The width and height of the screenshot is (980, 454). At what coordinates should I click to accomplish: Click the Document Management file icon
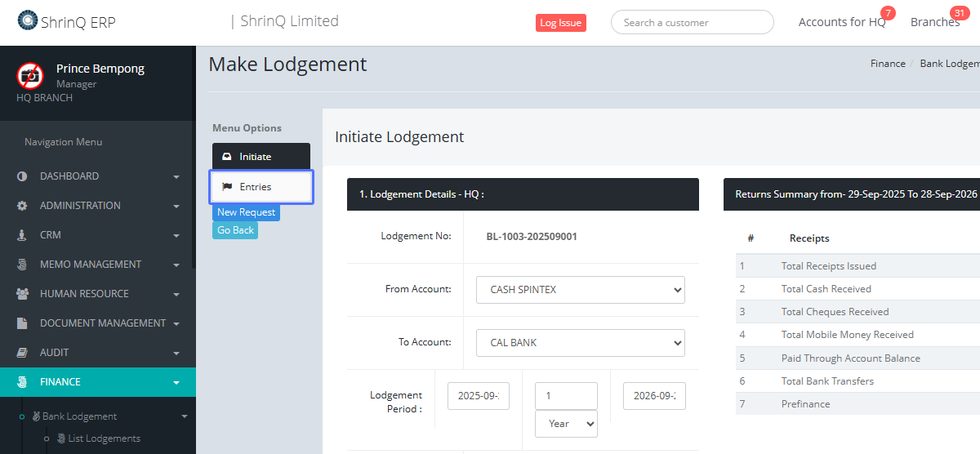pyautogui.click(x=22, y=323)
